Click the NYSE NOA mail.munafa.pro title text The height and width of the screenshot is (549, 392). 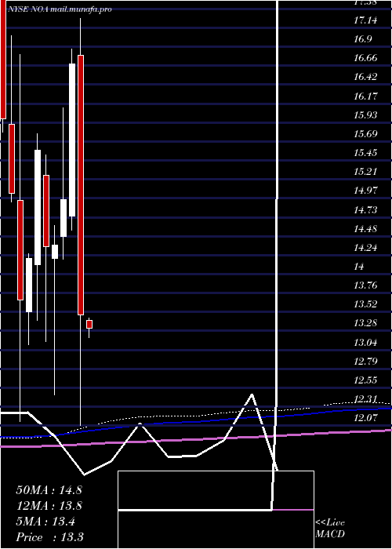coord(59,9)
